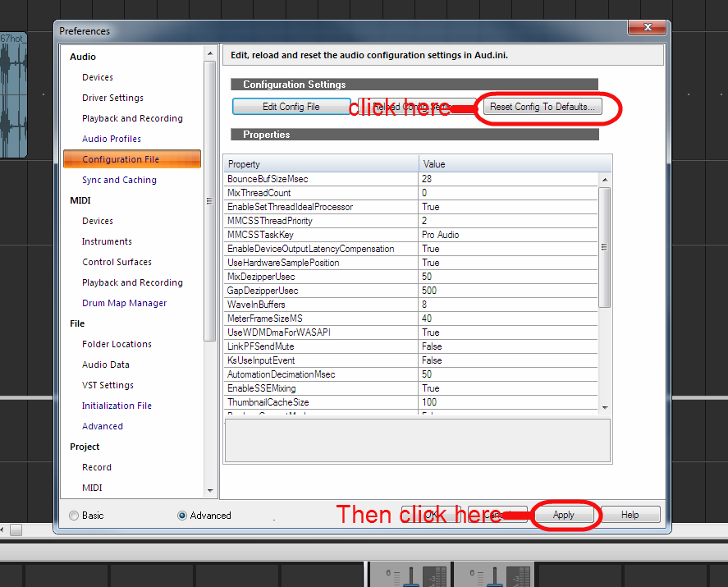Screen dimensions: 728x587
Task: Open Drum Map Manager settings
Action: tap(124, 303)
